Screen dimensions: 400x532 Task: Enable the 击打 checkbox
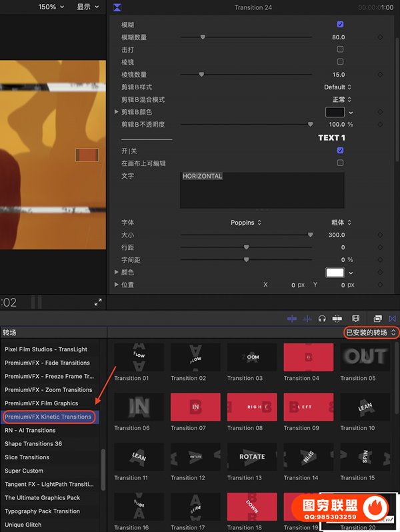[x=340, y=49]
